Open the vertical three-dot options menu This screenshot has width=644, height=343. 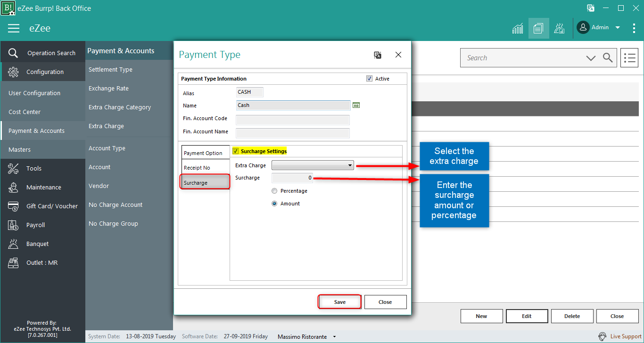coord(634,28)
